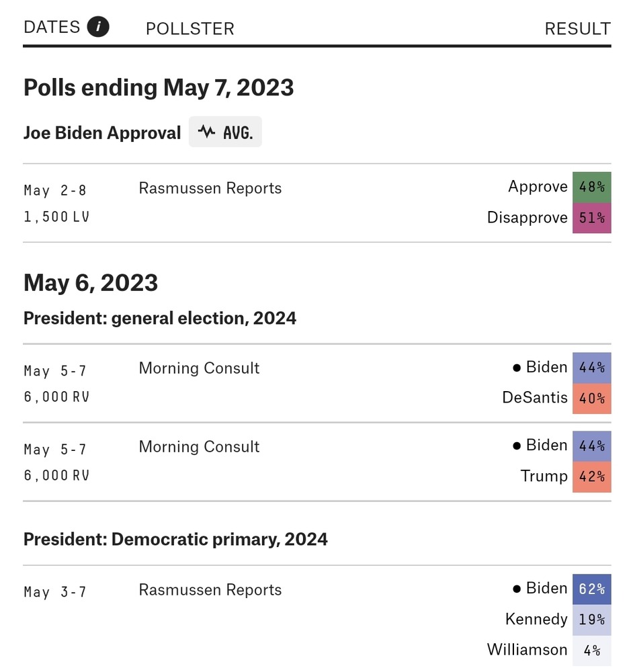Viewport: 633px width, 672px height.
Task: Click the dark blue Biden 62% box
Action: pos(591,589)
